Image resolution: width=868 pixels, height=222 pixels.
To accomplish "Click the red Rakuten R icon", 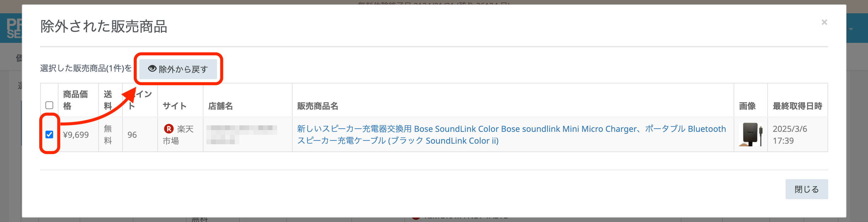I will pyautogui.click(x=169, y=129).
